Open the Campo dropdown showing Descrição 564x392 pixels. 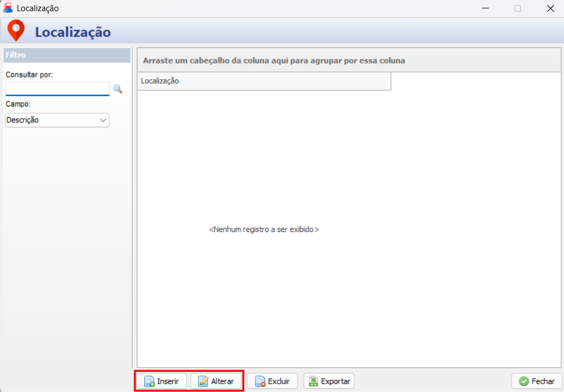(x=57, y=120)
